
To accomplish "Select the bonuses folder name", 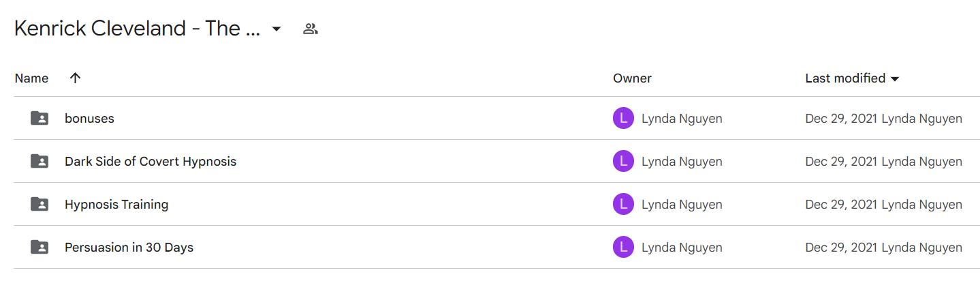I will click(x=89, y=119).
